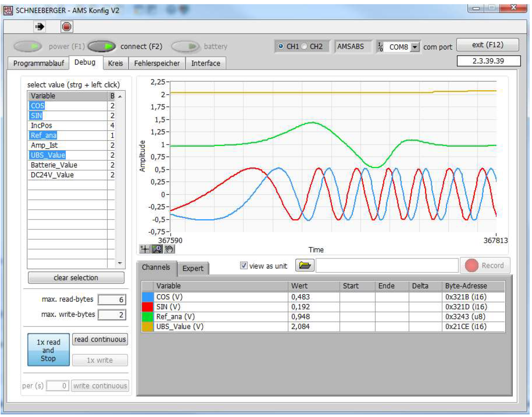Click the blue COS color swatch
Image resolution: width=532 pixels, height=417 pixels.
click(147, 297)
